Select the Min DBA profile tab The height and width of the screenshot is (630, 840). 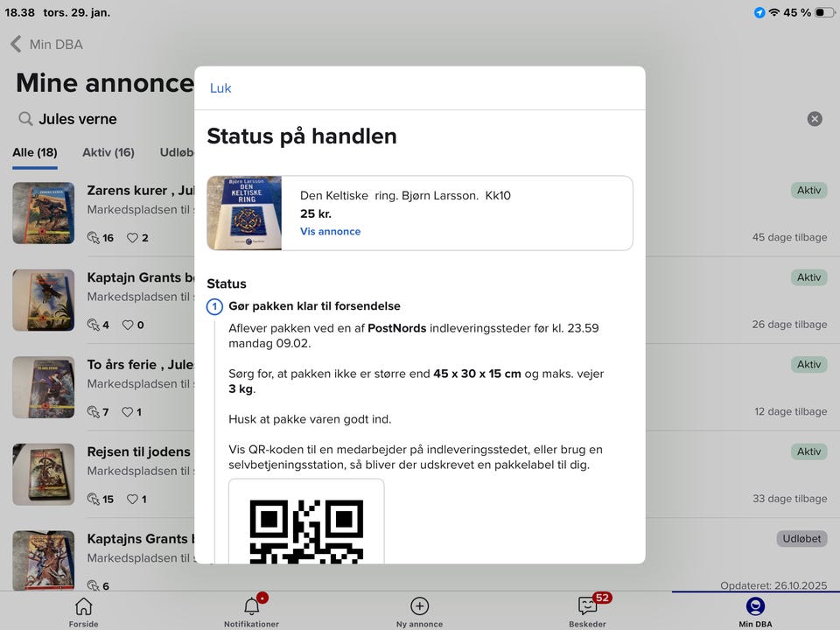[755, 612]
